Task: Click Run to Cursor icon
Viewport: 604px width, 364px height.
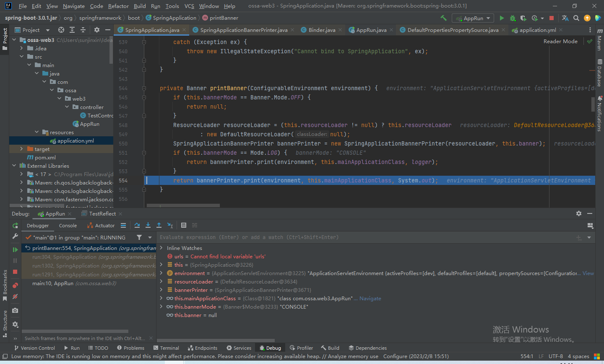Action: (170, 225)
